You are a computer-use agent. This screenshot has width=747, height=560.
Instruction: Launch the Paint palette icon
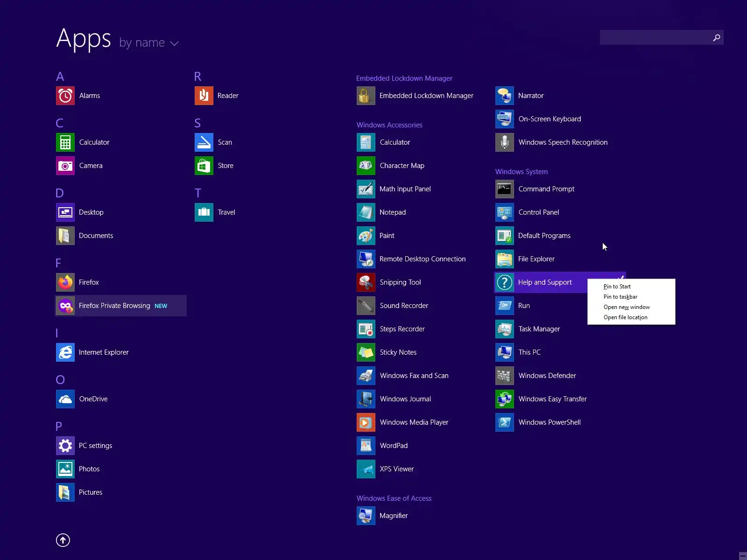pyautogui.click(x=366, y=236)
